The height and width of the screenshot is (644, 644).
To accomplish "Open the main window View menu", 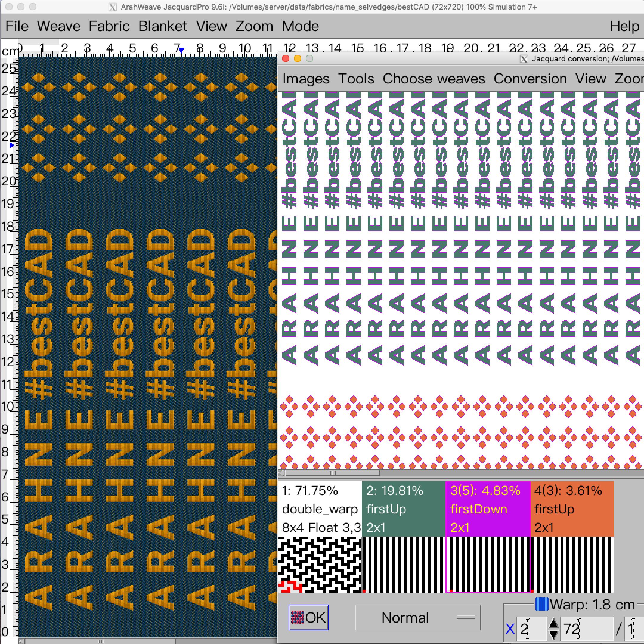I will pyautogui.click(x=211, y=26).
